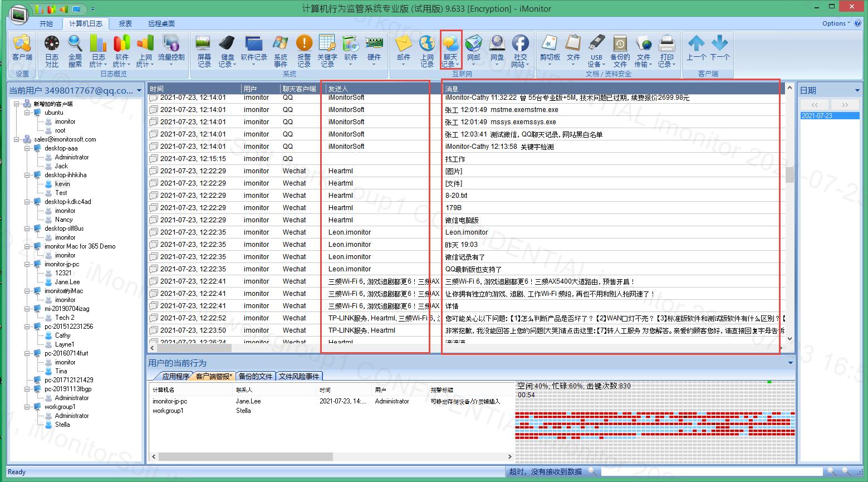Open 聊天记录 chat records dropdown
868x482 pixels.
click(x=450, y=51)
